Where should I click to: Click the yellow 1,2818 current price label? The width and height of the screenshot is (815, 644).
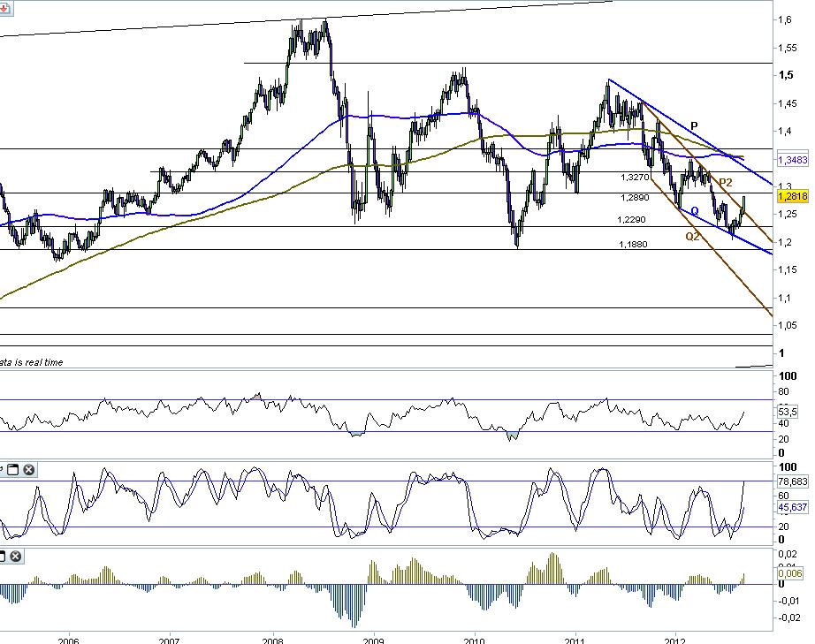click(x=793, y=196)
